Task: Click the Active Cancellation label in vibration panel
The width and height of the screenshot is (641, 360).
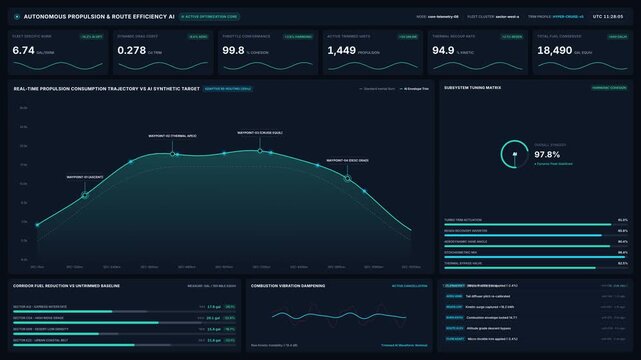Action: 409,286
